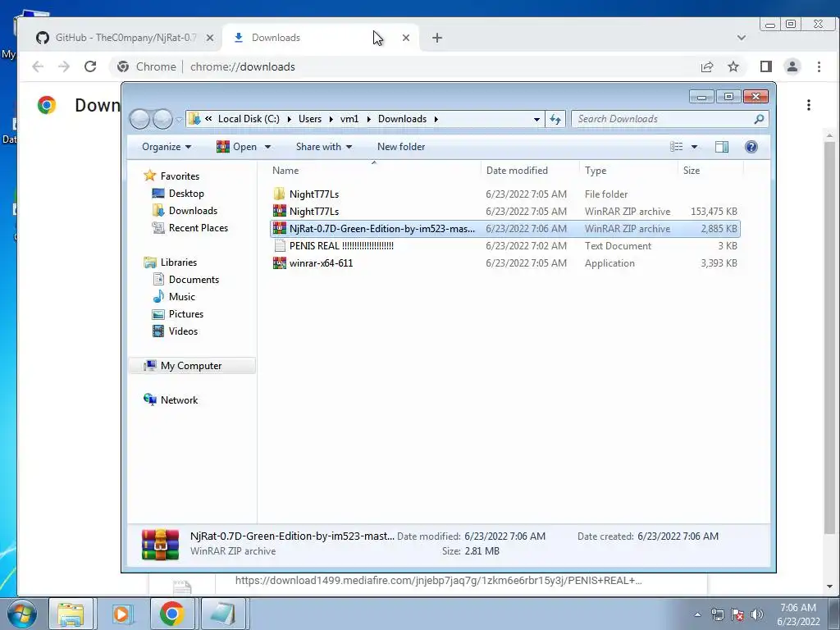Select Downloads in Favorites
The height and width of the screenshot is (630, 840).
193,211
